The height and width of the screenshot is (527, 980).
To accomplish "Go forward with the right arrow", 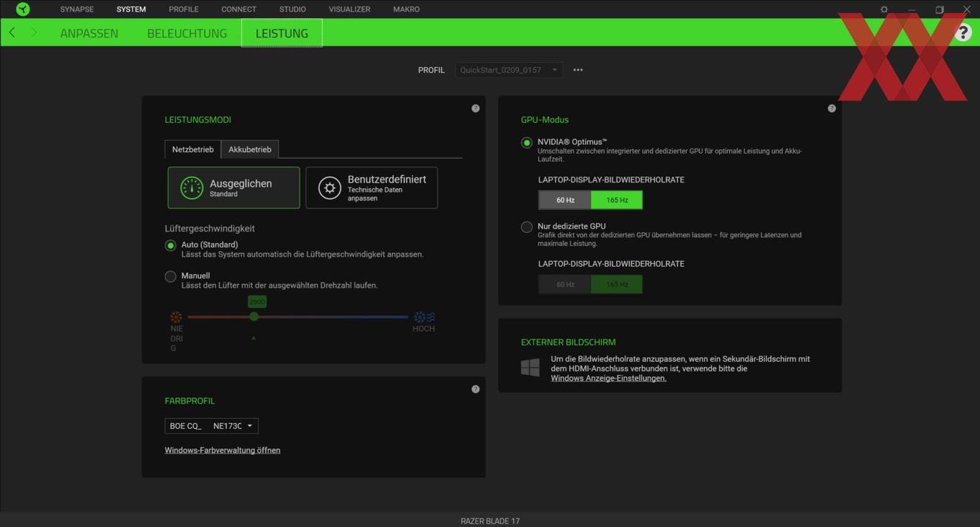I will point(33,32).
